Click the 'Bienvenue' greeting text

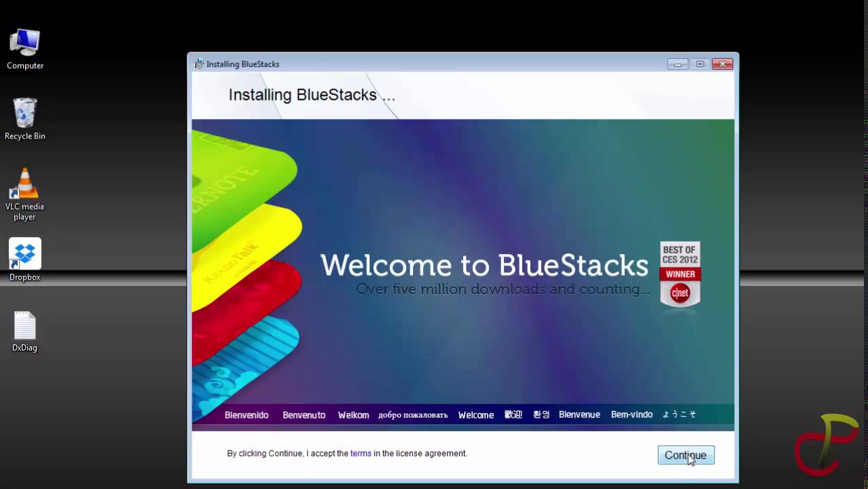(x=579, y=415)
